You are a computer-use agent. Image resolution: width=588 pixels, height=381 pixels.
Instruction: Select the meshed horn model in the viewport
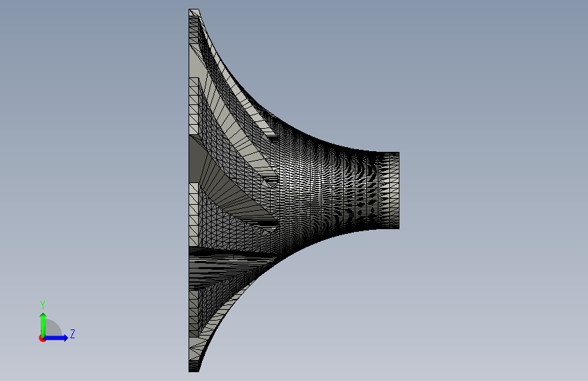click(294, 190)
